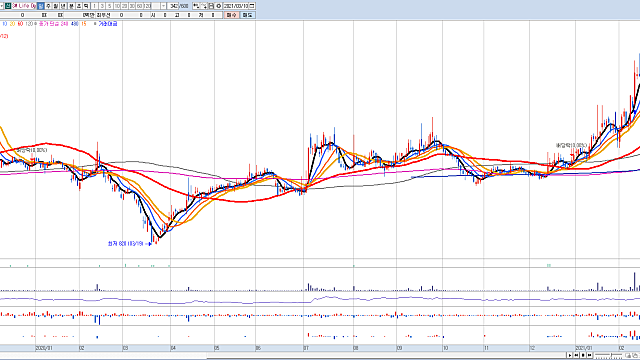The height and width of the screenshot is (360, 640).
Task: Expand the interval dropdown arrow
Action: (x=163, y=6)
